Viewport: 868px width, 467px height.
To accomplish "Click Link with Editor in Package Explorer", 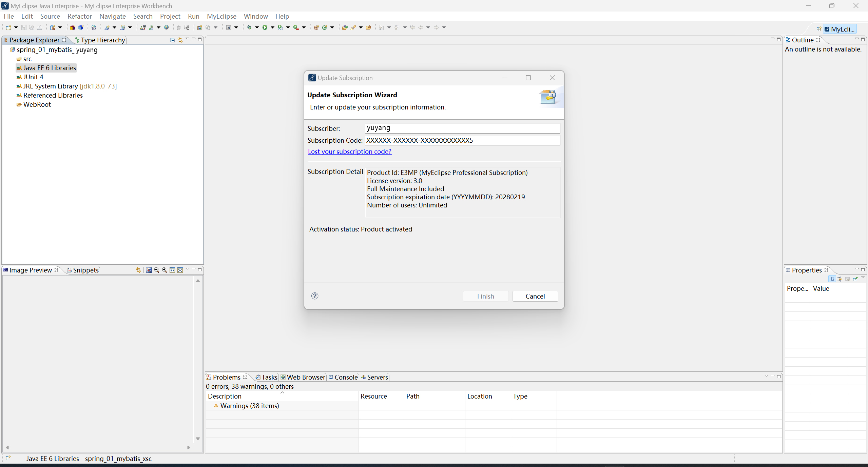I will (x=180, y=40).
